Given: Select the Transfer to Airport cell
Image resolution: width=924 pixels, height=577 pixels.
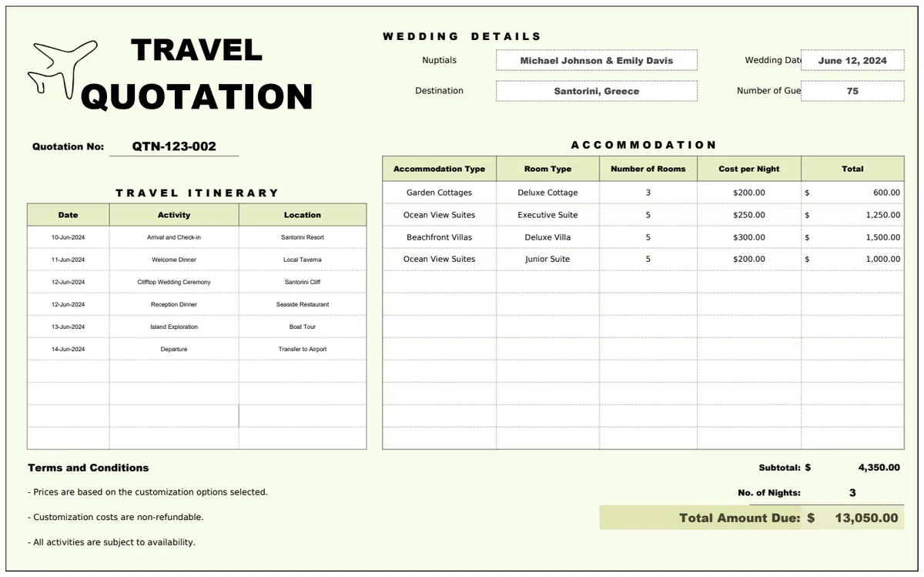Looking at the screenshot, I should [x=303, y=349].
